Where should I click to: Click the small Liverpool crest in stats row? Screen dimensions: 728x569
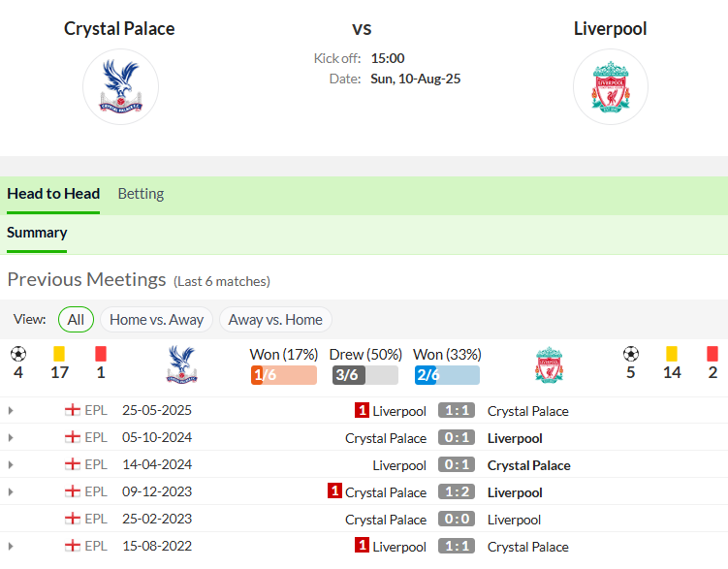[x=550, y=364]
